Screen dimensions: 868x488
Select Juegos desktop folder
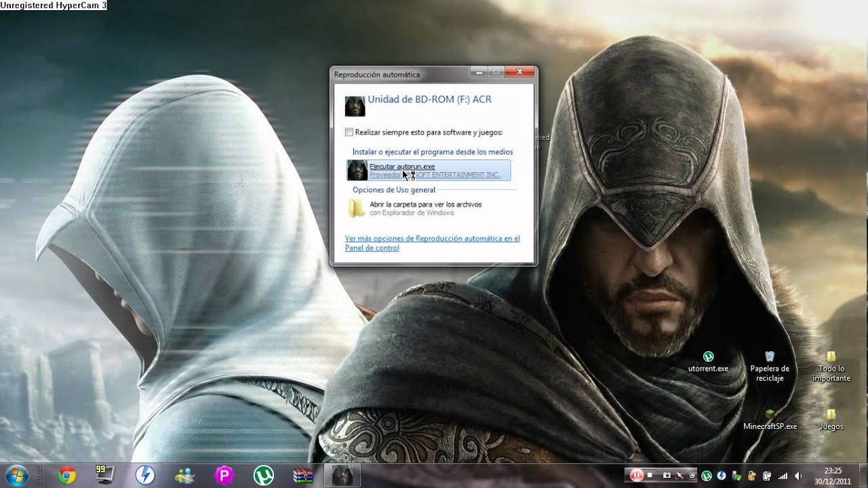pyautogui.click(x=831, y=420)
